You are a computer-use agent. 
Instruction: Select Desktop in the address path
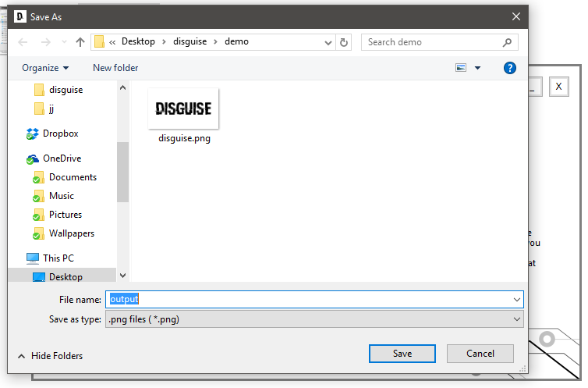coord(138,41)
